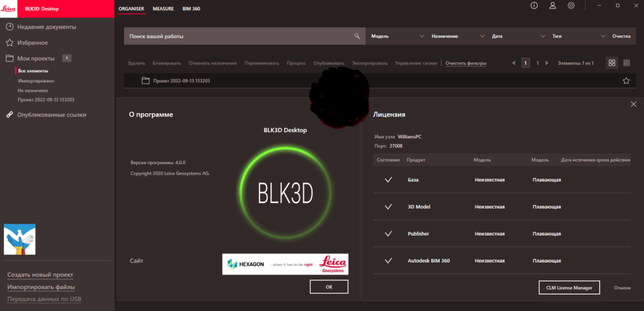Open Мои проекты in sidebar

pyautogui.click(x=36, y=58)
